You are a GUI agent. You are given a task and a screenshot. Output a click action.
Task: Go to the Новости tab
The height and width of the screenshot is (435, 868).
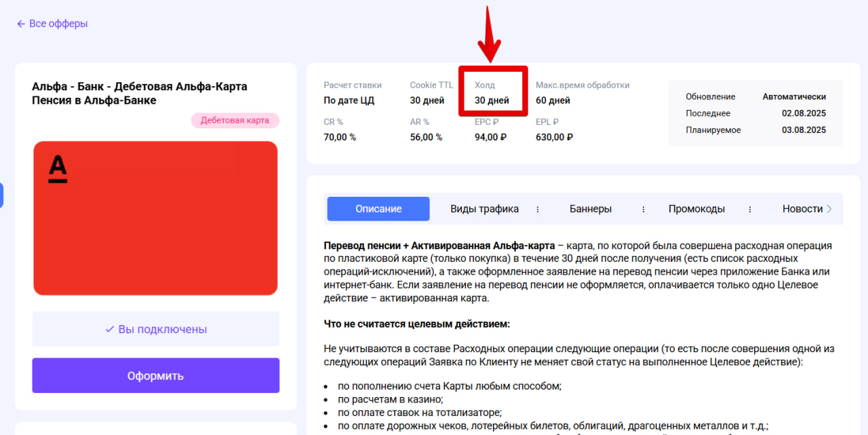[802, 209]
